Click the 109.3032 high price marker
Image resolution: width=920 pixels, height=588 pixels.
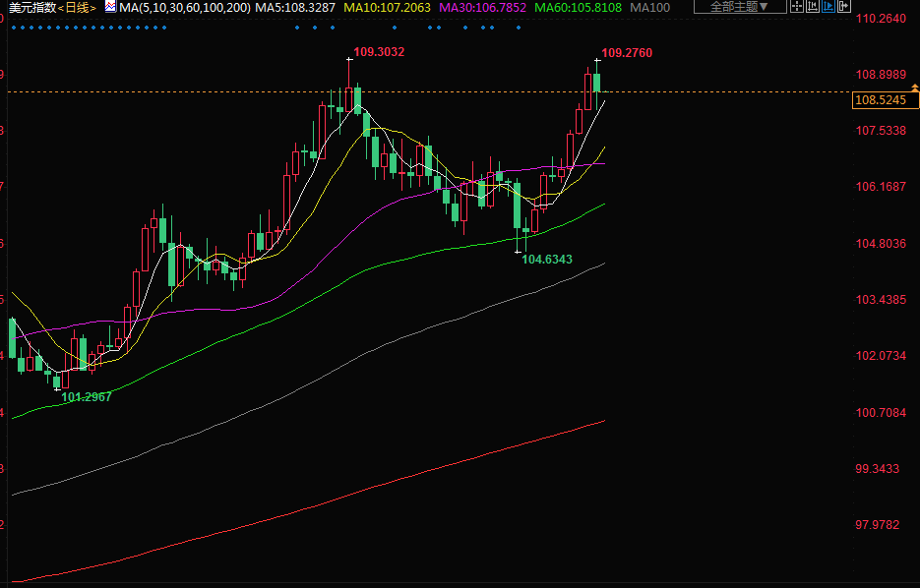pyautogui.click(x=379, y=51)
